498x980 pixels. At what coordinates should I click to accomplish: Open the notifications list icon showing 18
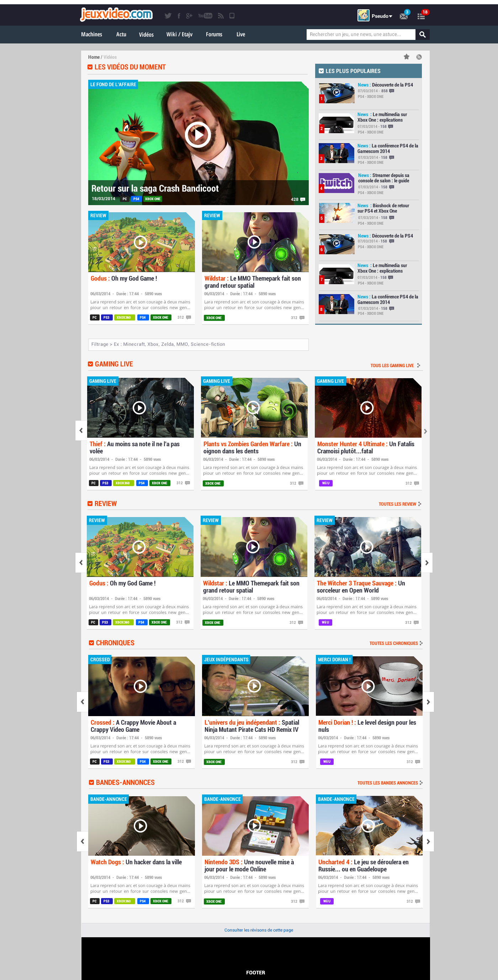(421, 16)
